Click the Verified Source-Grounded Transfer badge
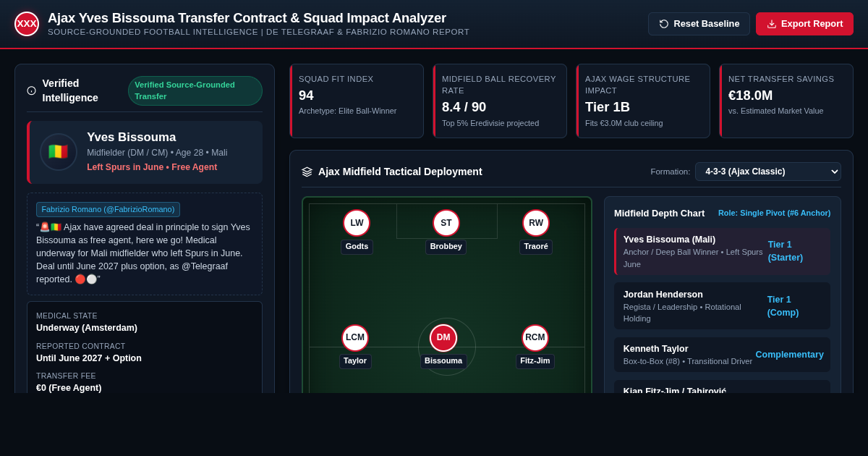 [x=195, y=90]
